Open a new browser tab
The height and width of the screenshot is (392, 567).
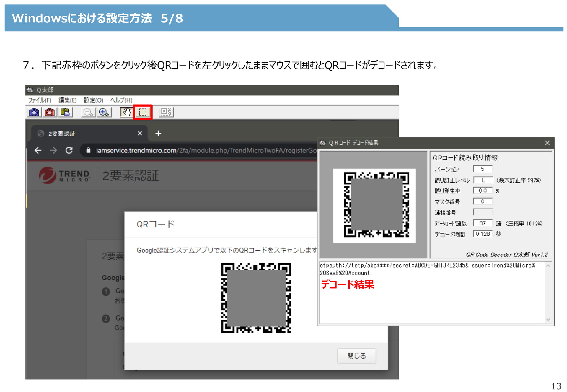tap(158, 134)
